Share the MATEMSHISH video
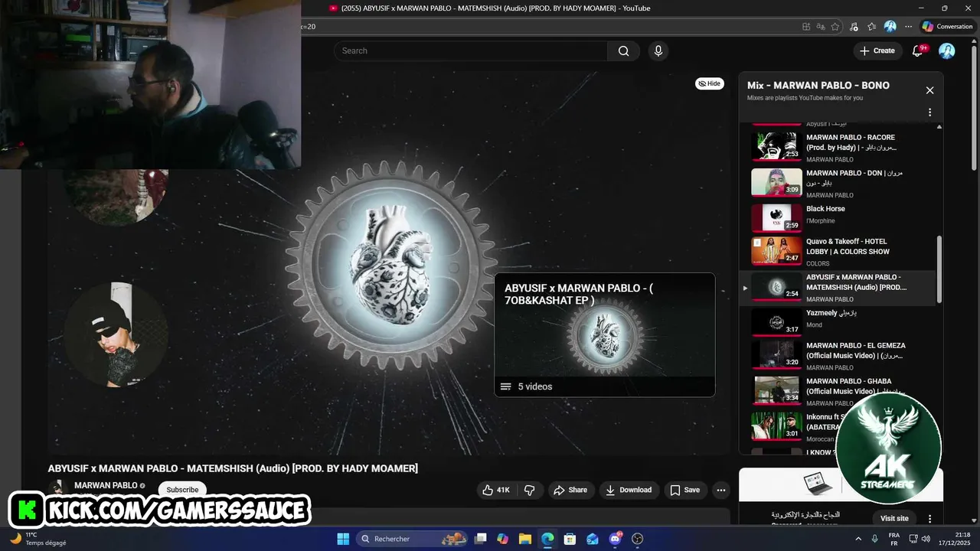Viewport: 980px width, 551px height. click(x=570, y=490)
